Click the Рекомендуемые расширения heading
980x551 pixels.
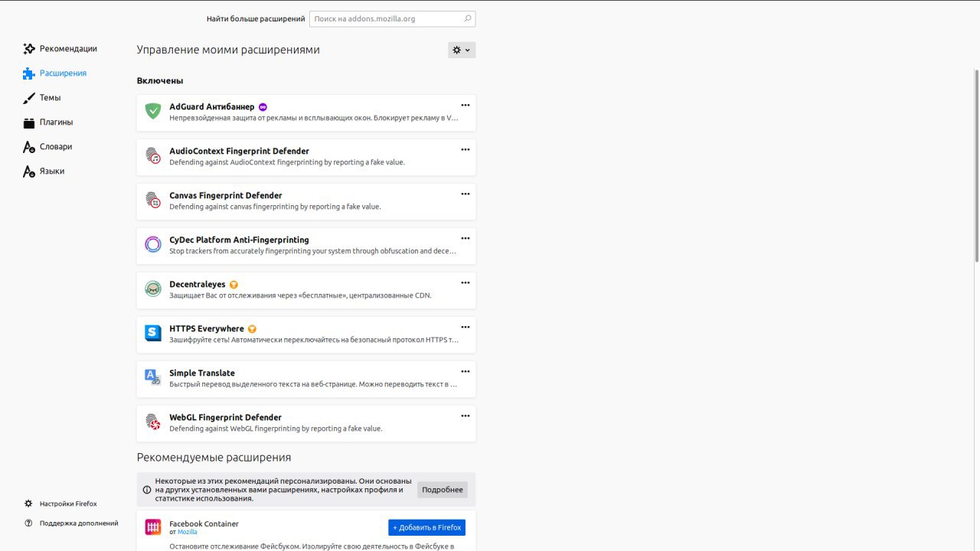tap(214, 458)
